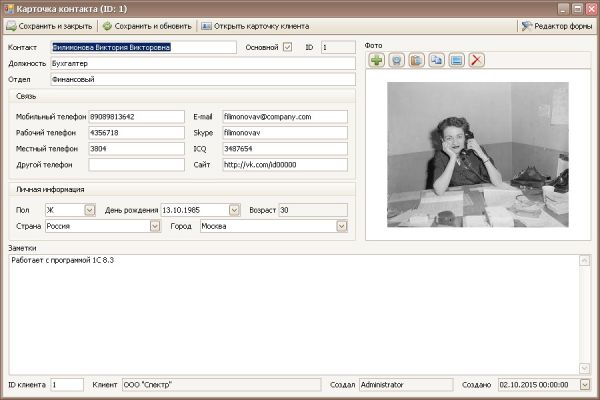The width and height of the screenshot is (600, 400).
Task: Click the green plus add photo icon
Action: pos(376,61)
